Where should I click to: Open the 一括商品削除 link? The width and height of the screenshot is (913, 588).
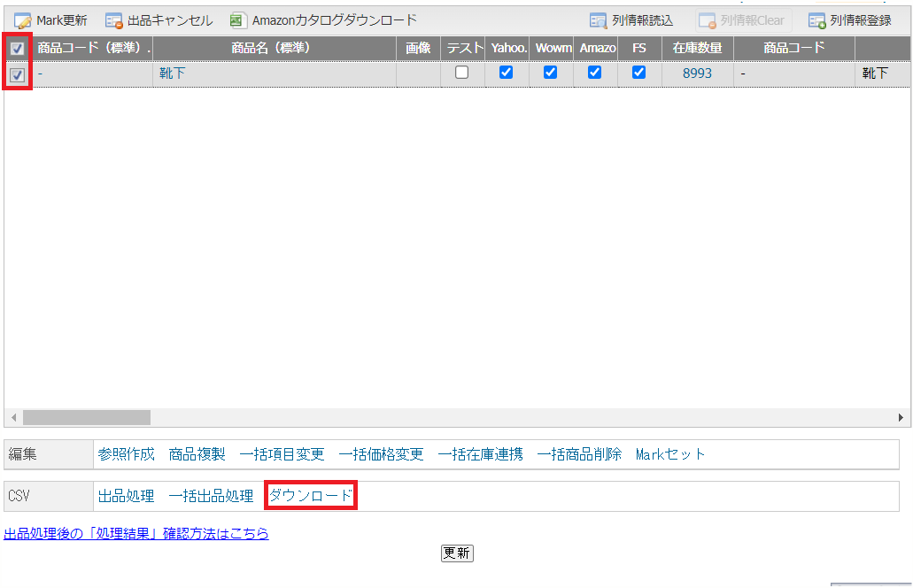(579, 454)
